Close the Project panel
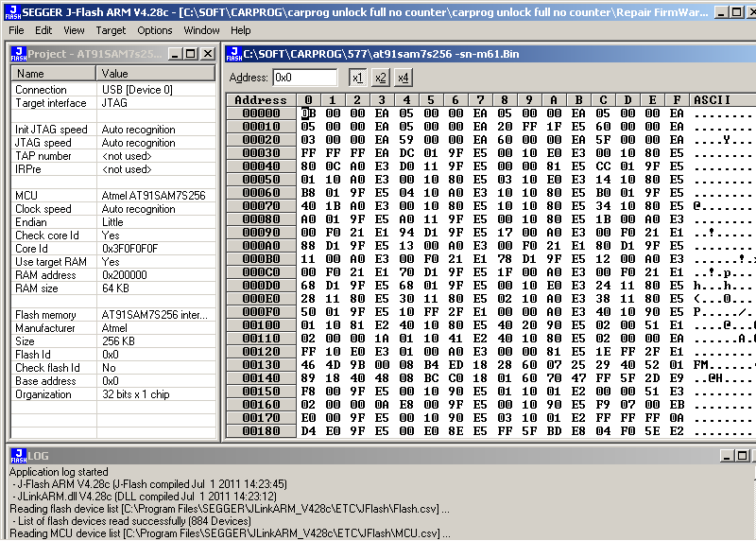The height and width of the screenshot is (541, 756). 207,54
